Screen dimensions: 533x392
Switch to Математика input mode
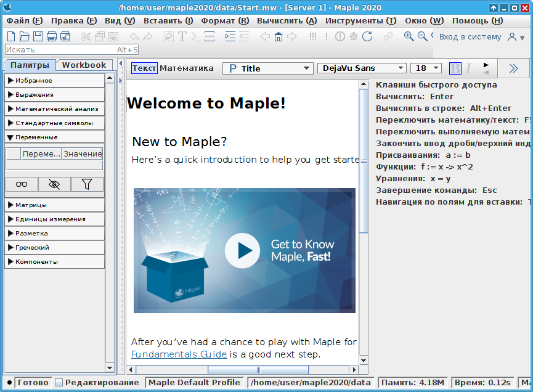[187, 68]
